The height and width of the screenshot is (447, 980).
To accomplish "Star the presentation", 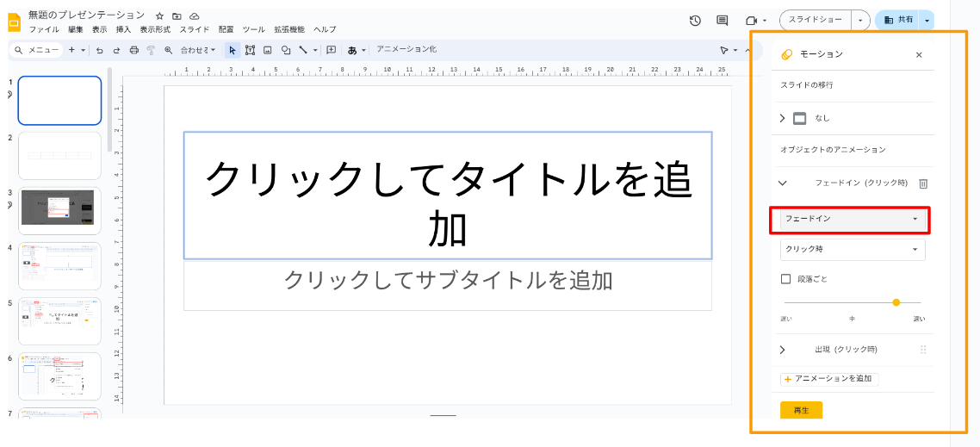I will [159, 16].
